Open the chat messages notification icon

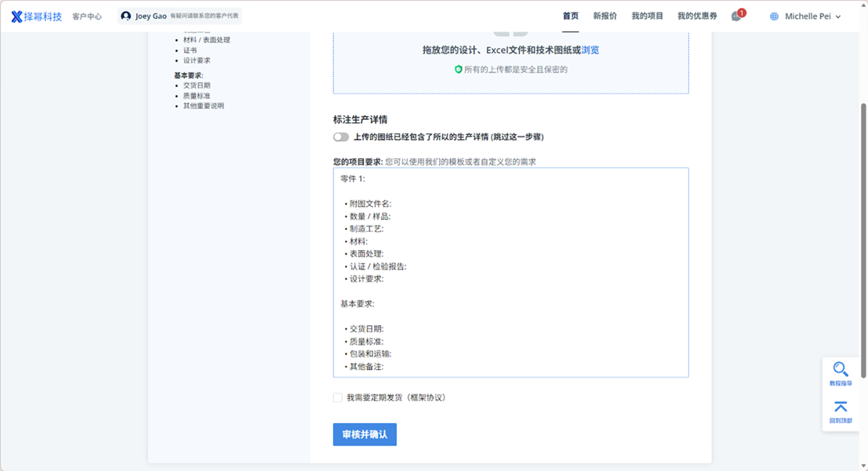click(x=736, y=16)
